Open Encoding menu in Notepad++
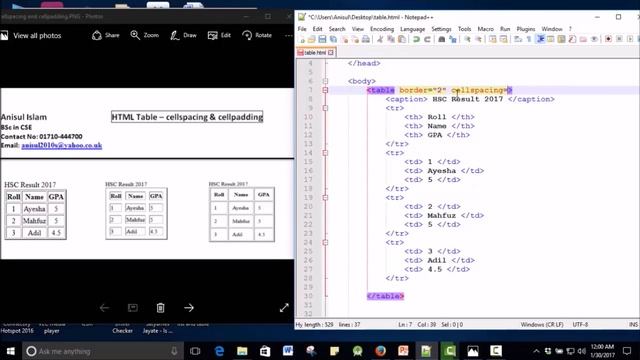This screenshot has width=640, height=360. coord(382,29)
